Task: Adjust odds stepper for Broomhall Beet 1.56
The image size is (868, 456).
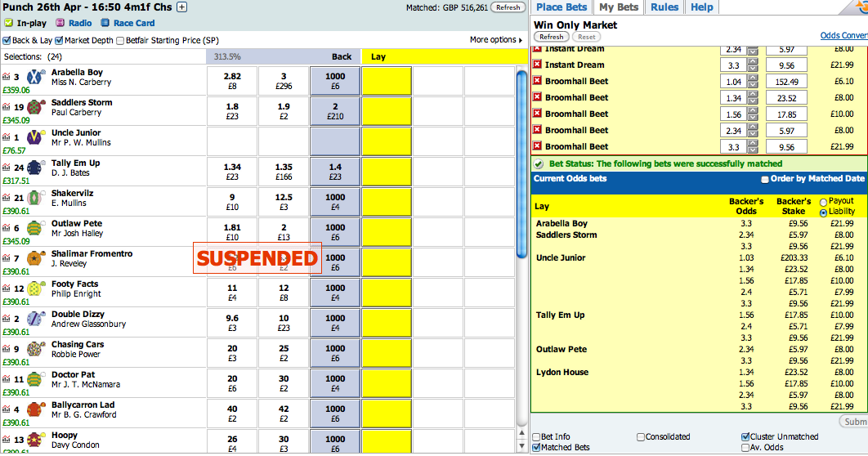Action: pos(752,114)
